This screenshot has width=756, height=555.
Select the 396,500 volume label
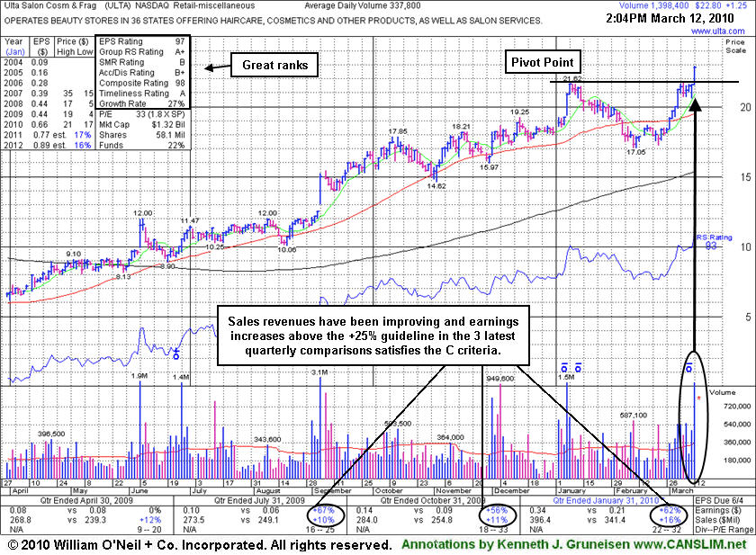tap(51, 434)
